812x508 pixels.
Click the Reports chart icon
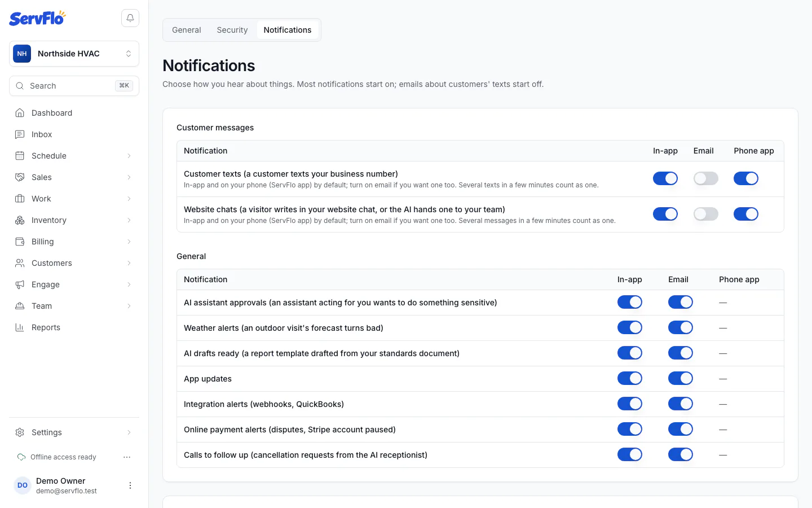coord(20,327)
